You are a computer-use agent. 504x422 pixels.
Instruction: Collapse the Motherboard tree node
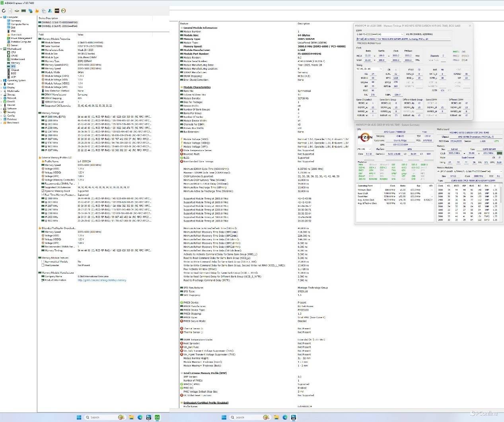(2, 49)
